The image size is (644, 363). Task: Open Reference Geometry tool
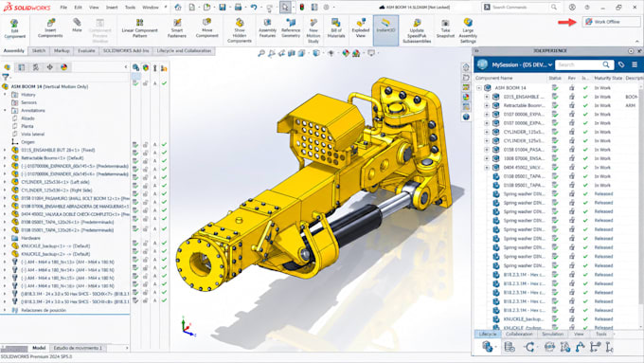(x=291, y=28)
